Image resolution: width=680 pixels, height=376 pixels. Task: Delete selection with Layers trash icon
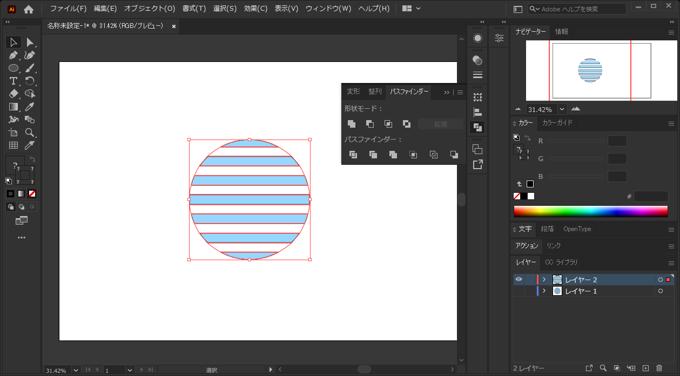click(659, 368)
